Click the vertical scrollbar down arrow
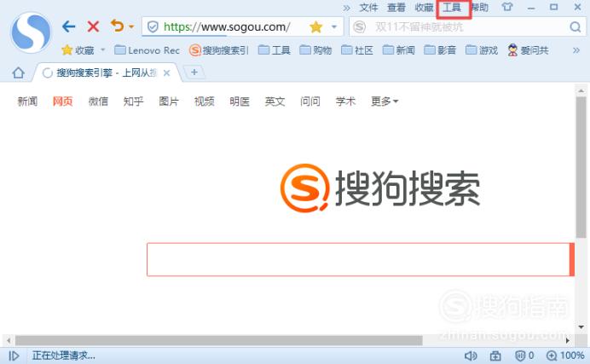 pos(581,327)
